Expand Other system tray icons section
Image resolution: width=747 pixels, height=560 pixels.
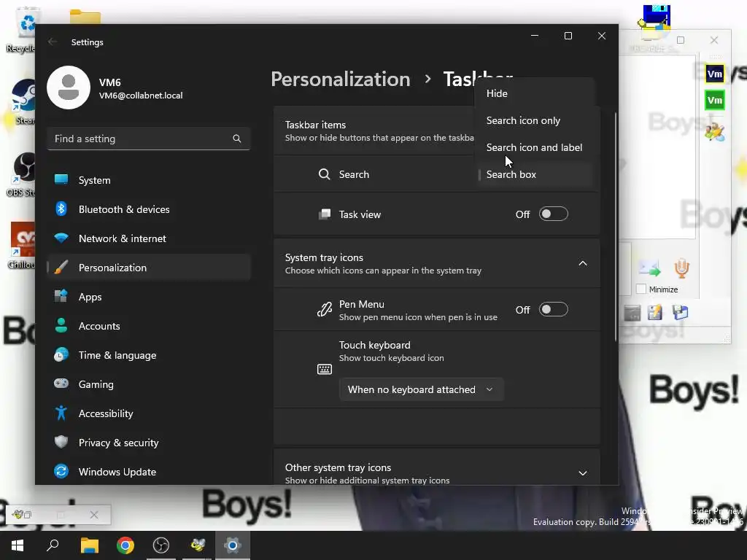[582, 473]
